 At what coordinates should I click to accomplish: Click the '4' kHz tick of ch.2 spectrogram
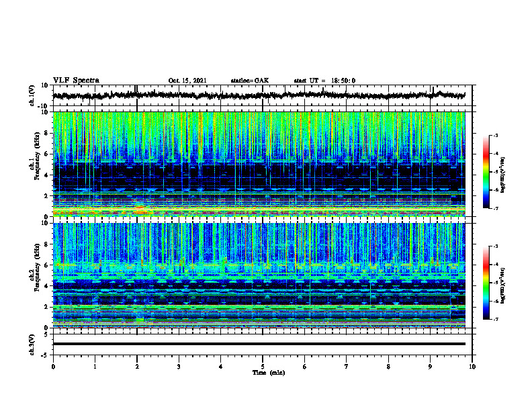click(47, 286)
